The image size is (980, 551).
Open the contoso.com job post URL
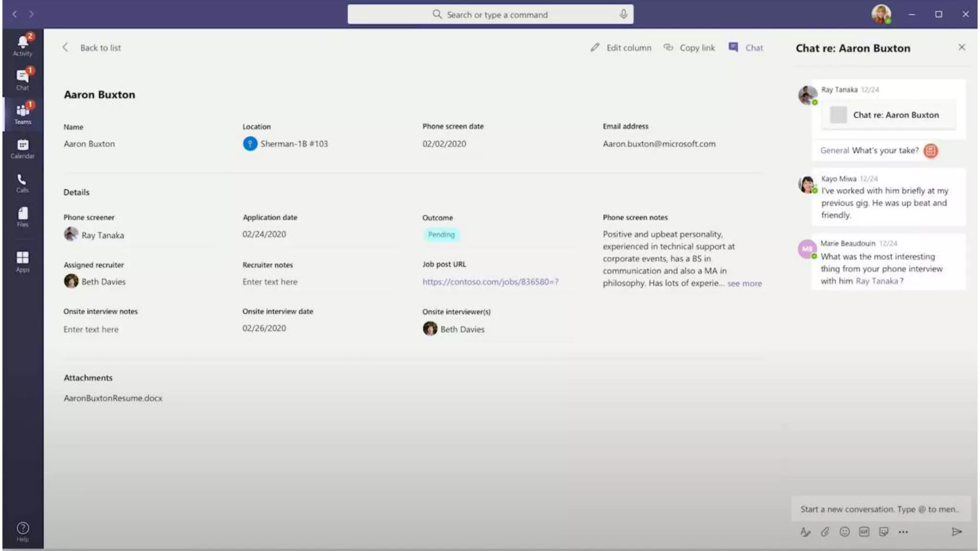tap(490, 282)
